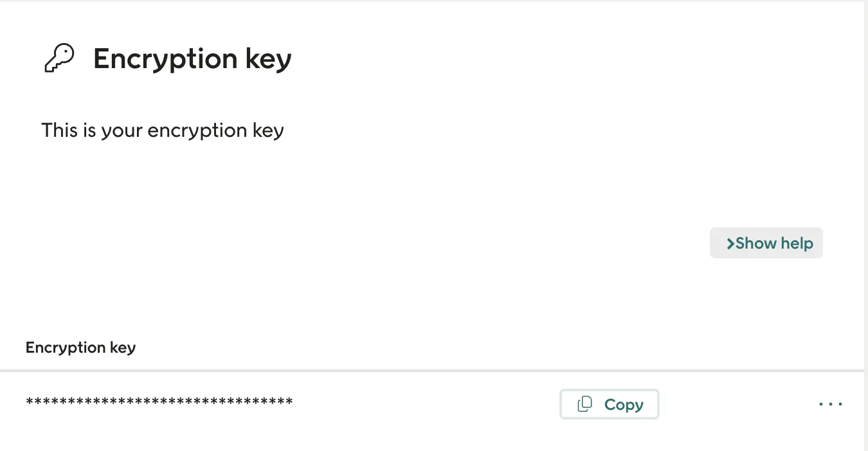868x451 pixels.
Task: Open the actions dropdown for the encryption key
Action: pyautogui.click(x=830, y=403)
